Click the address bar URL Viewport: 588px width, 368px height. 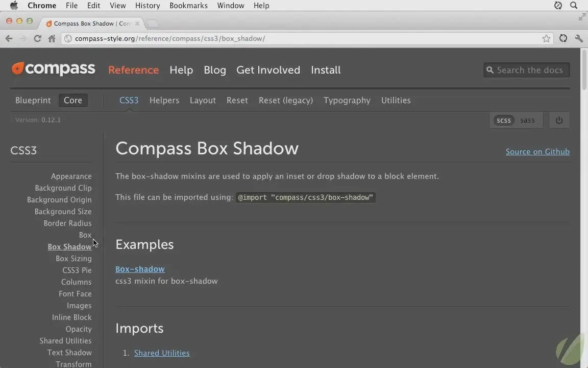tap(170, 39)
